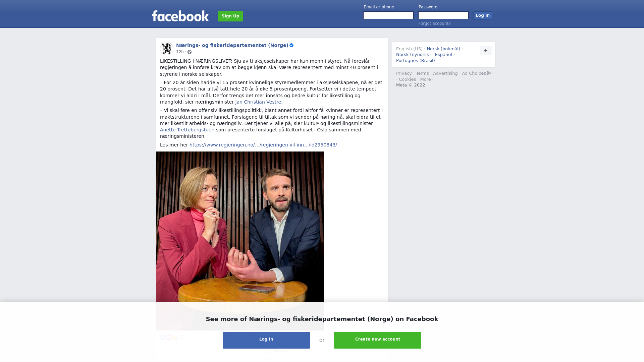Switch language to Norsk (bokmål)

point(443,49)
